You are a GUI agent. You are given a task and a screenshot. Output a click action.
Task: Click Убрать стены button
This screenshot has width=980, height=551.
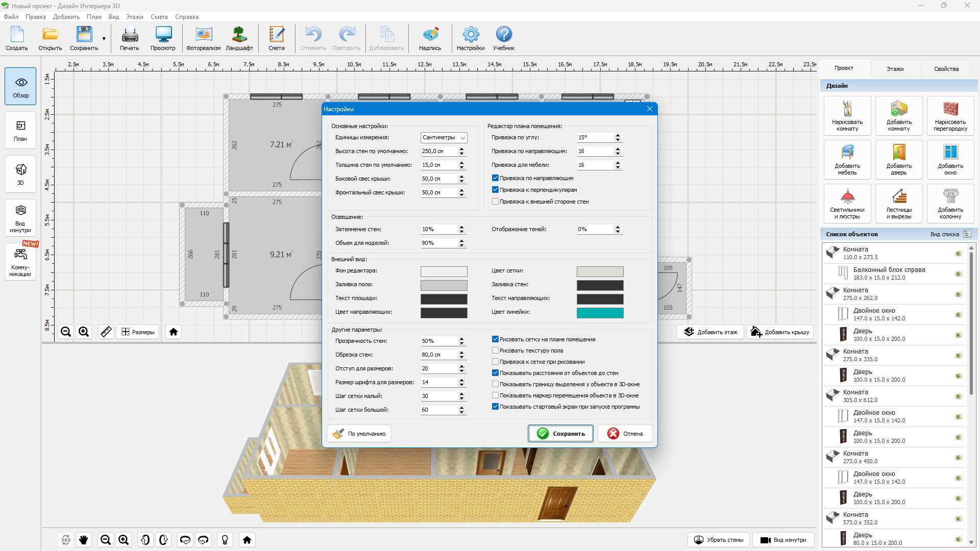click(x=718, y=540)
